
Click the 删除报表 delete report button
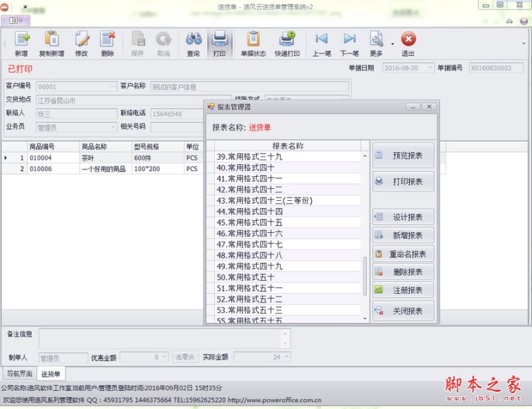click(x=403, y=272)
